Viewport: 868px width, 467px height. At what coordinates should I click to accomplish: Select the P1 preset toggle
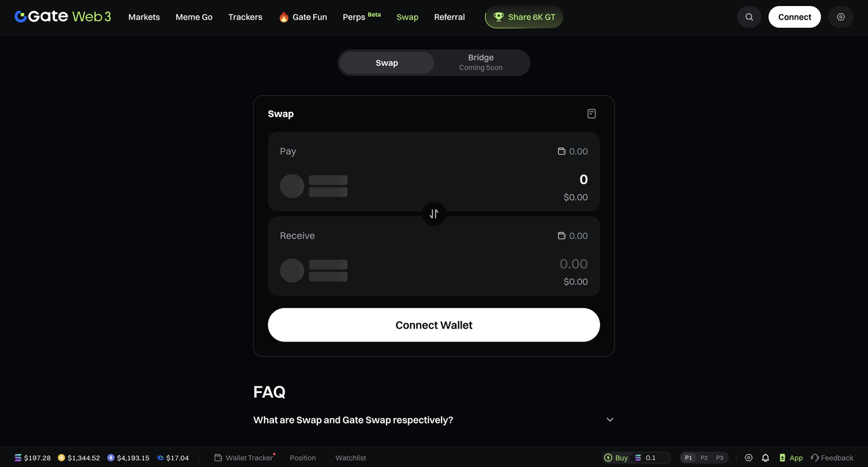pyautogui.click(x=688, y=458)
